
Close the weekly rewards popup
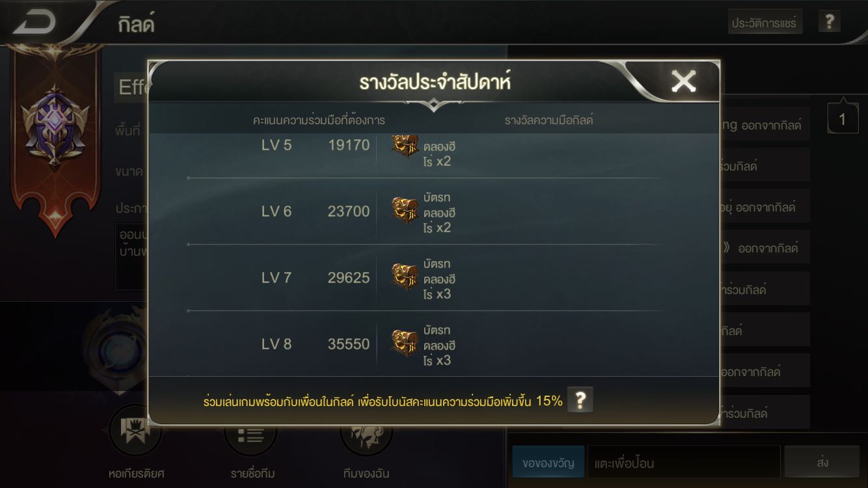point(684,81)
